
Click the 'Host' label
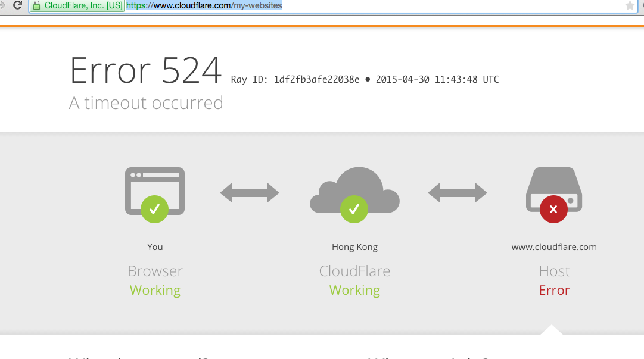pyautogui.click(x=554, y=271)
